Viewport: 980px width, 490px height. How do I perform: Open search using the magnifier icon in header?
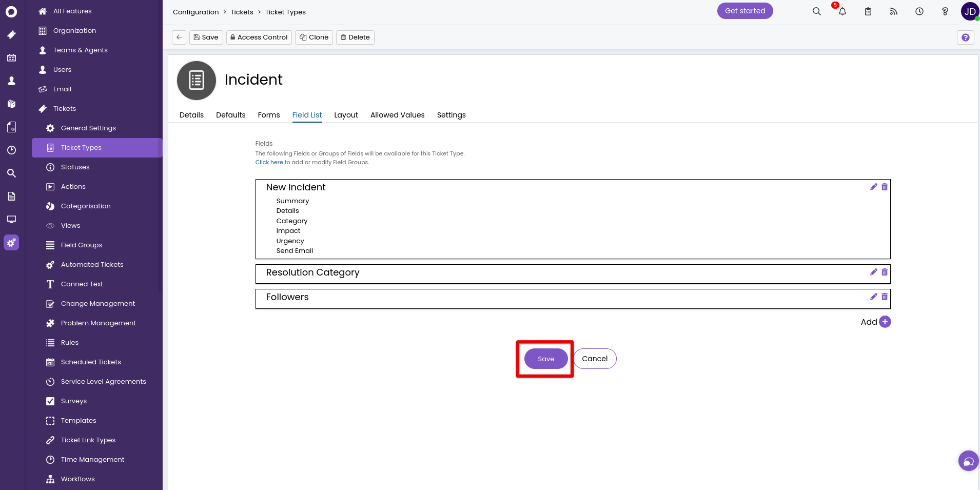816,11
